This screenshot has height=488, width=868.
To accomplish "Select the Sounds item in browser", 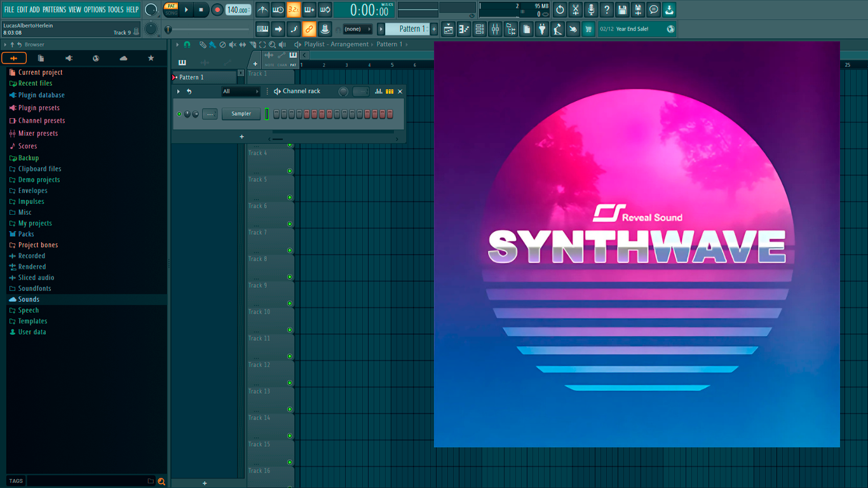I will [29, 299].
